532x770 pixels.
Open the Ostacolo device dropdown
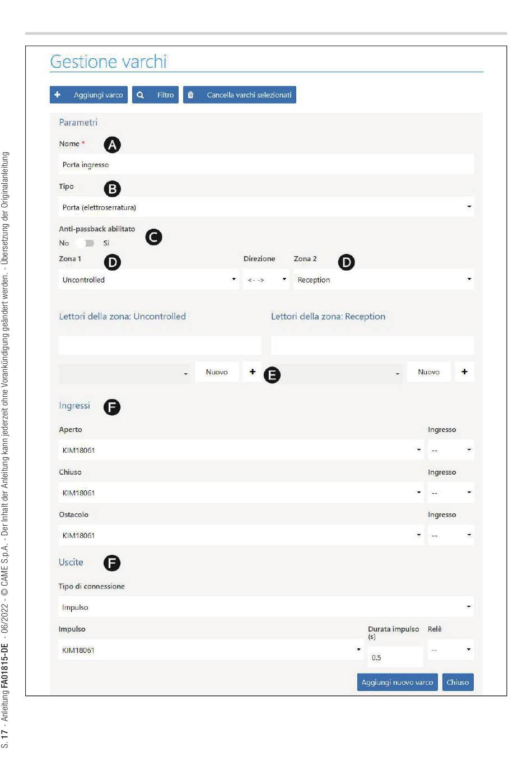coord(241,535)
